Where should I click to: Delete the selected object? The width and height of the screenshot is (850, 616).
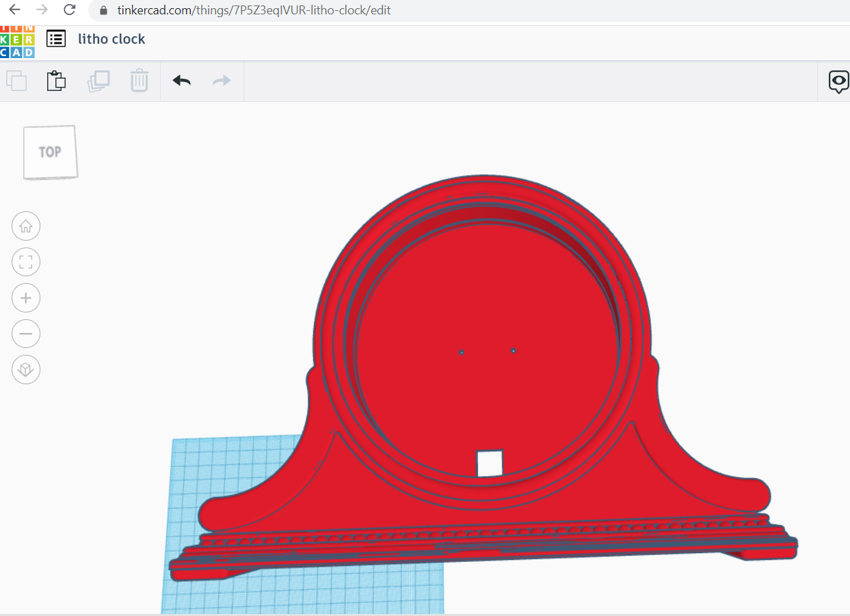(140, 81)
